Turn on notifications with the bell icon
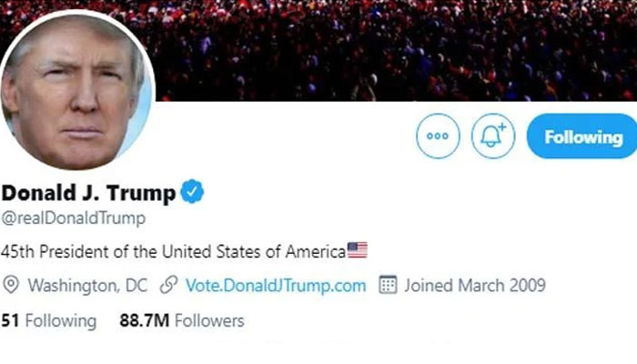This screenshot has height=364, width=637. point(493,137)
